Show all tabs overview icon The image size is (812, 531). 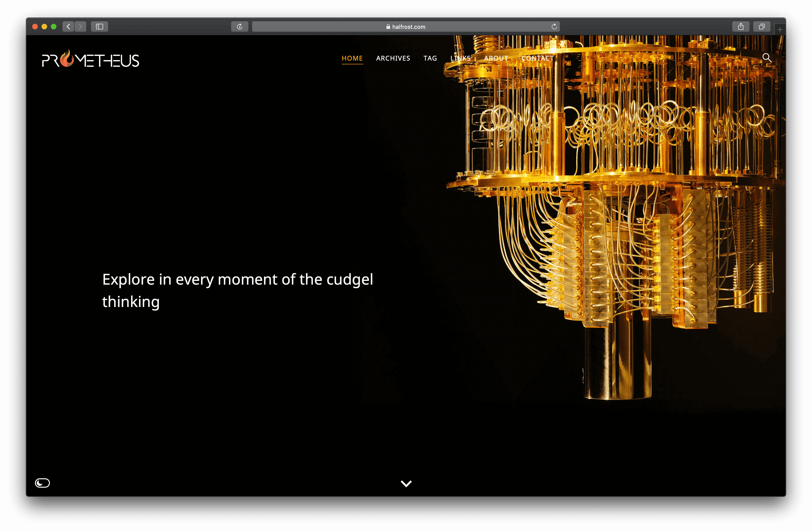[761, 27]
